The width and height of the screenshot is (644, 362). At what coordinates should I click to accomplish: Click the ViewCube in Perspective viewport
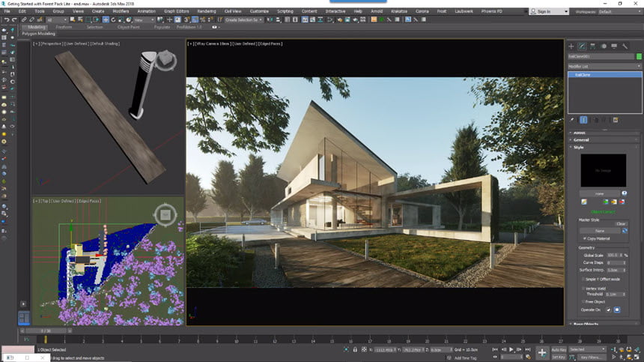165,59
